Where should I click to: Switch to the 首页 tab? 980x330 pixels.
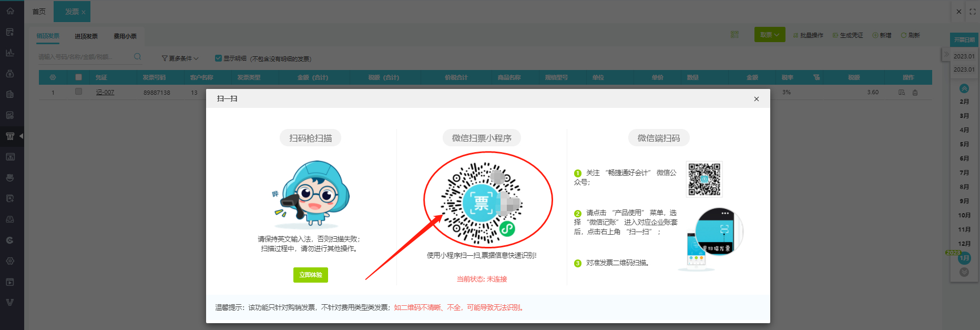39,12
